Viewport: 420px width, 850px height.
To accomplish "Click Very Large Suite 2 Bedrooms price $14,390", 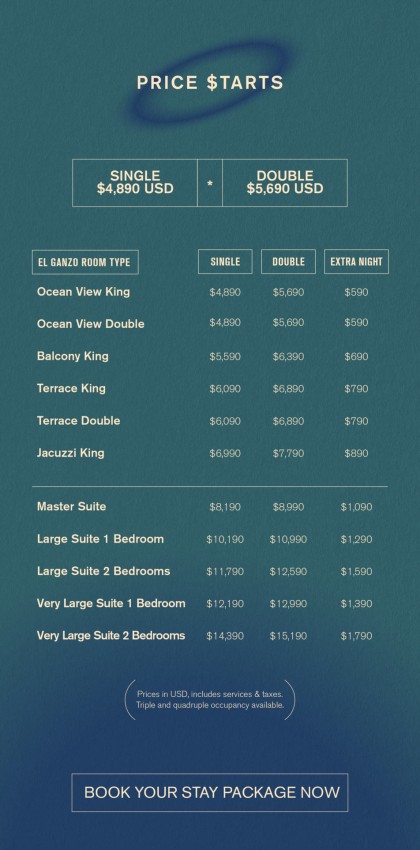I will pyautogui.click(x=225, y=636).
